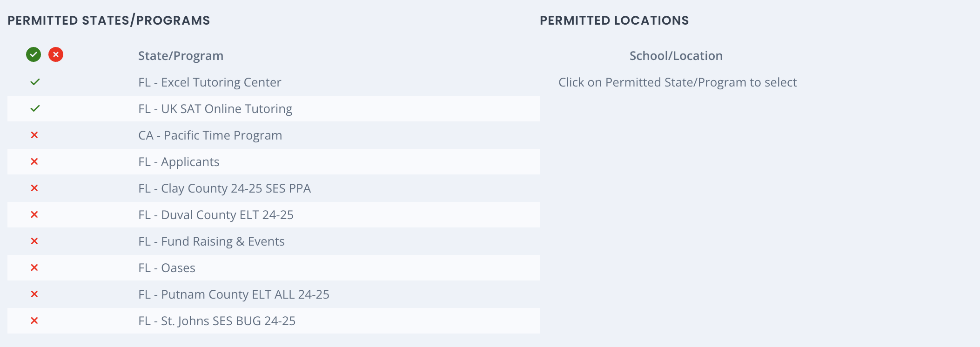Click red X beside FL - Oases
This screenshot has height=347, width=980.
click(34, 268)
